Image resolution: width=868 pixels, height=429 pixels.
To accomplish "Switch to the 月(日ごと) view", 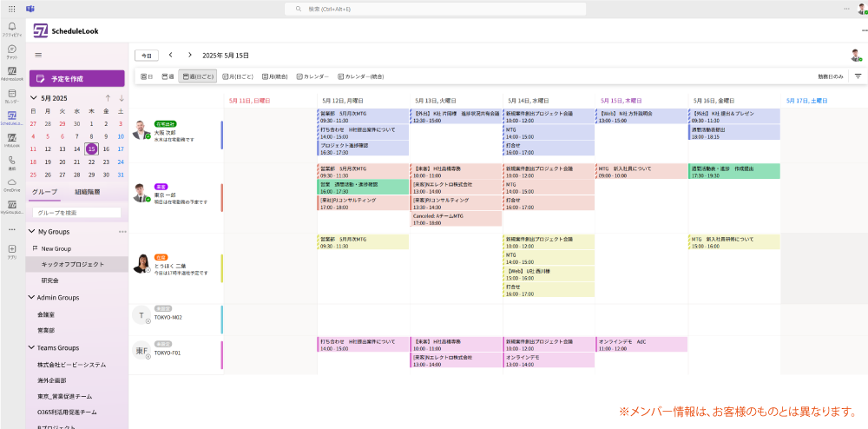I will click(x=238, y=76).
